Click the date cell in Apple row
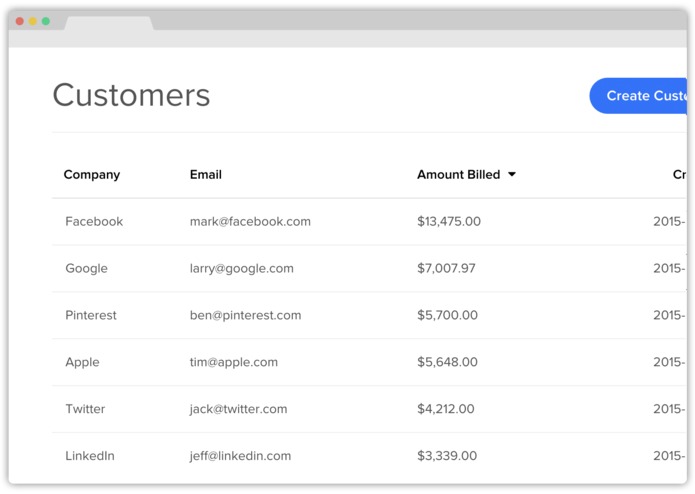 (x=669, y=362)
